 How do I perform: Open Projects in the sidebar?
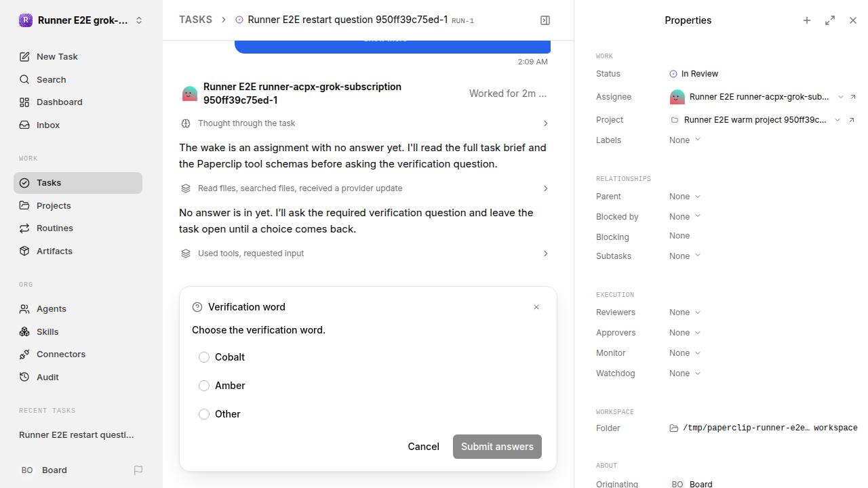point(78,206)
